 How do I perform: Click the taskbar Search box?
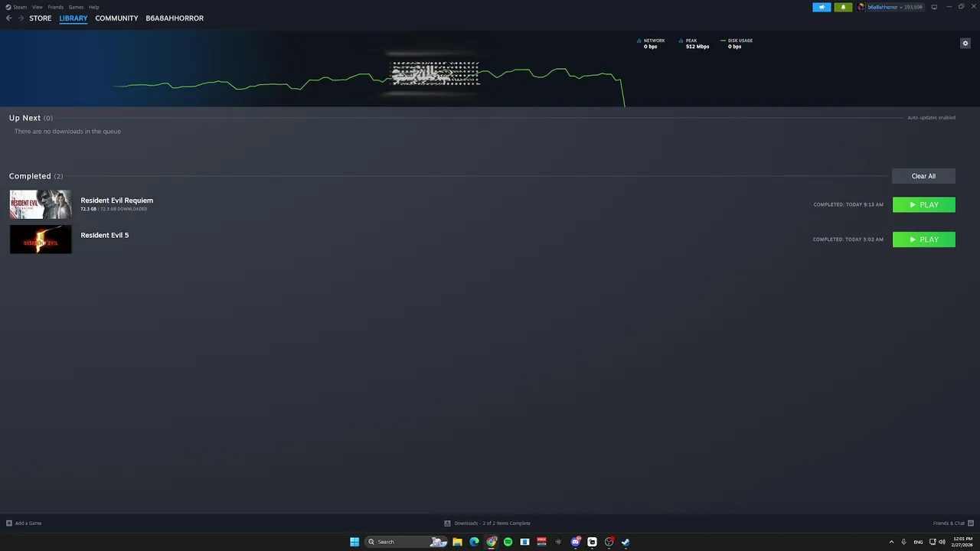tap(407, 542)
